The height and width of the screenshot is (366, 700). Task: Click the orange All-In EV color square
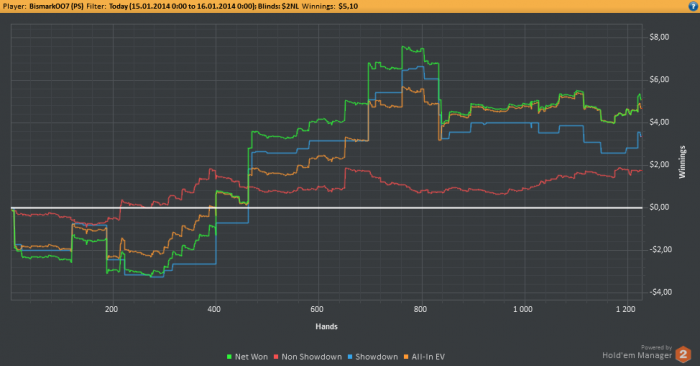point(406,357)
